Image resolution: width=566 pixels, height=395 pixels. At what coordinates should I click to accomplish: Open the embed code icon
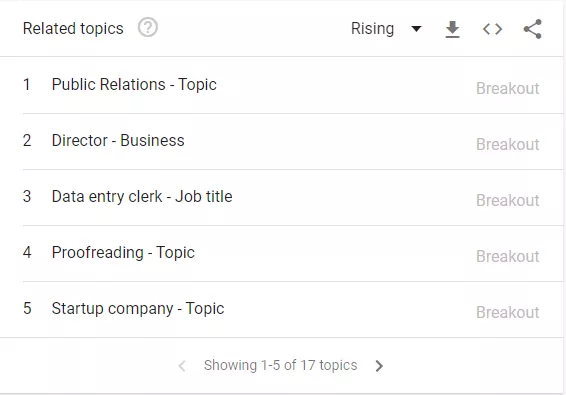coord(492,29)
